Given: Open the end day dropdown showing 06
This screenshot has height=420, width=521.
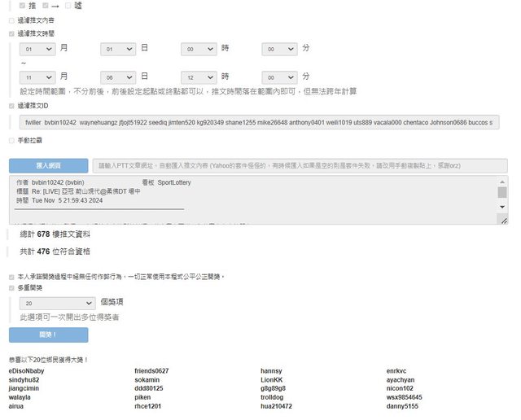Looking at the screenshot, I should pyautogui.click(x=118, y=76).
